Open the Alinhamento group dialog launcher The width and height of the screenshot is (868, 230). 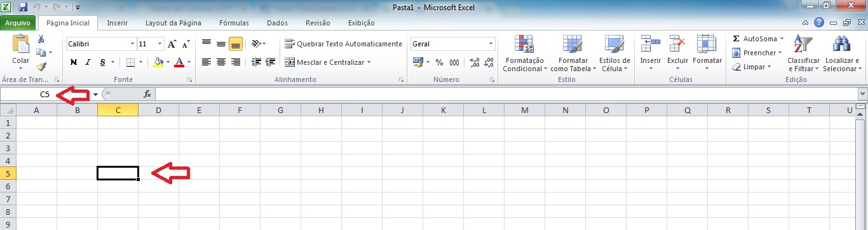coord(401,80)
